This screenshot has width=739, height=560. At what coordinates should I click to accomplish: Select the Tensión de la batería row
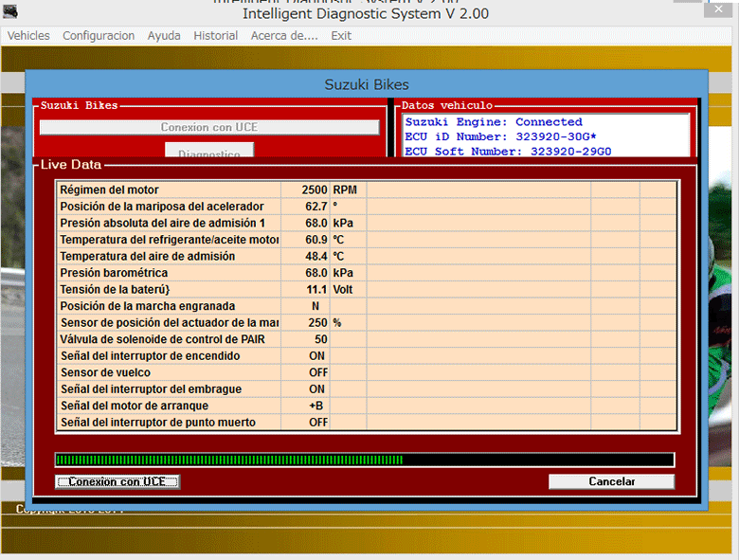pyautogui.click(x=367, y=289)
